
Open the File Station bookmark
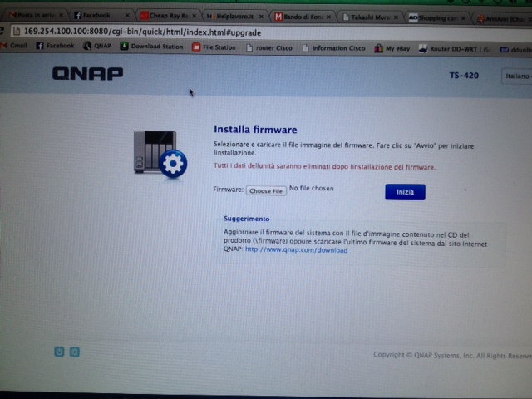214,47
